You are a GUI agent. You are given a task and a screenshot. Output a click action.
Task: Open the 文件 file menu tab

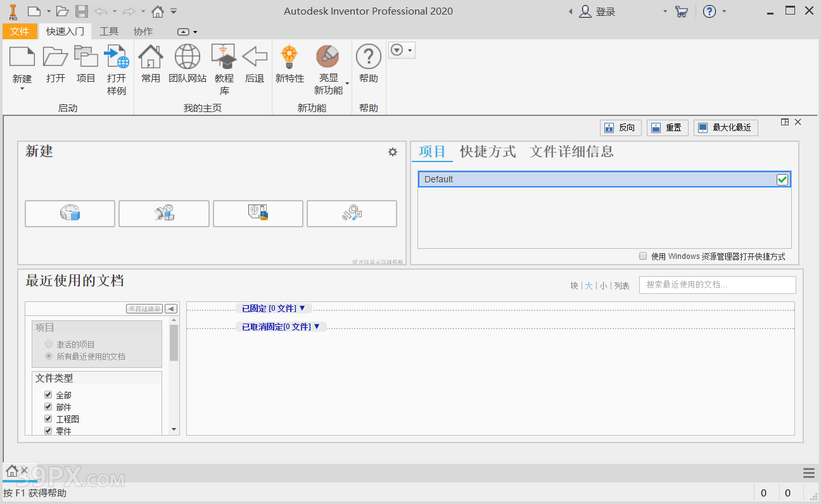coord(20,31)
